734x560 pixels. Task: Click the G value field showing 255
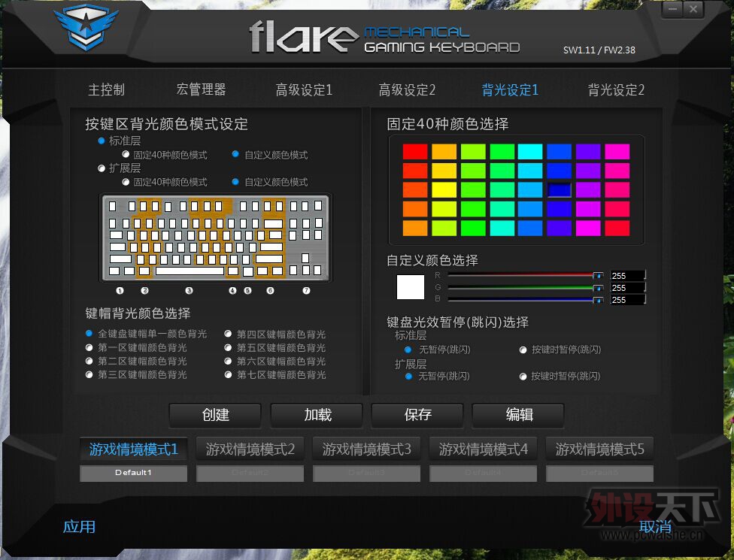pos(628,288)
